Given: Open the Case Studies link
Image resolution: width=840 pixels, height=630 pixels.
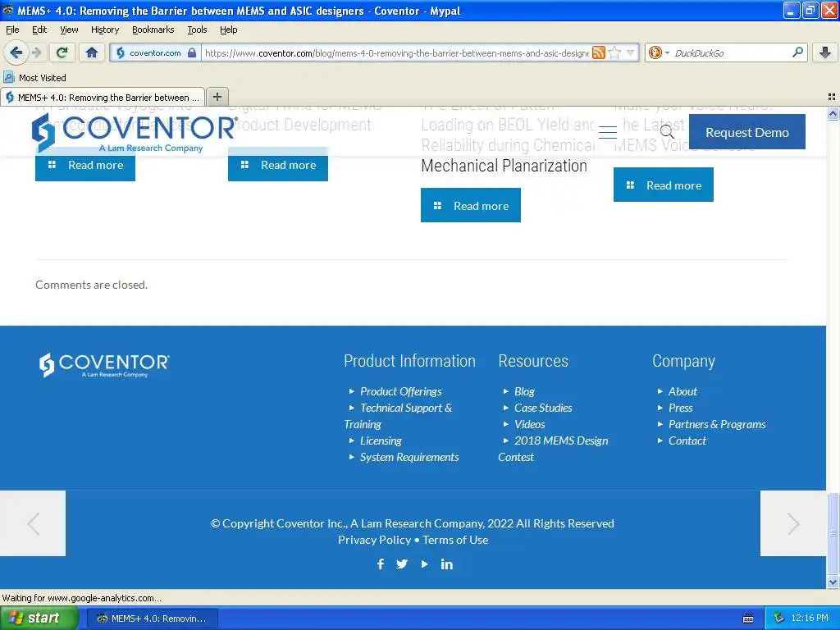Looking at the screenshot, I should coord(543,409).
